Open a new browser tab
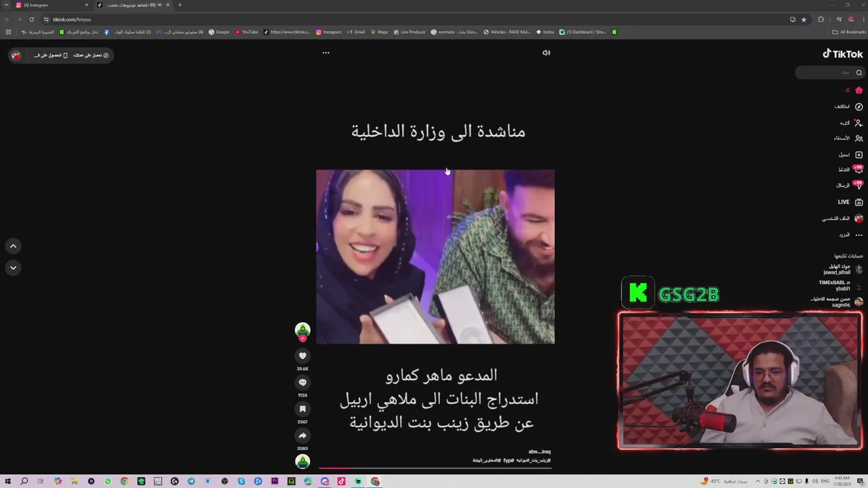This screenshot has height=488, width=868. click(180, 5)
